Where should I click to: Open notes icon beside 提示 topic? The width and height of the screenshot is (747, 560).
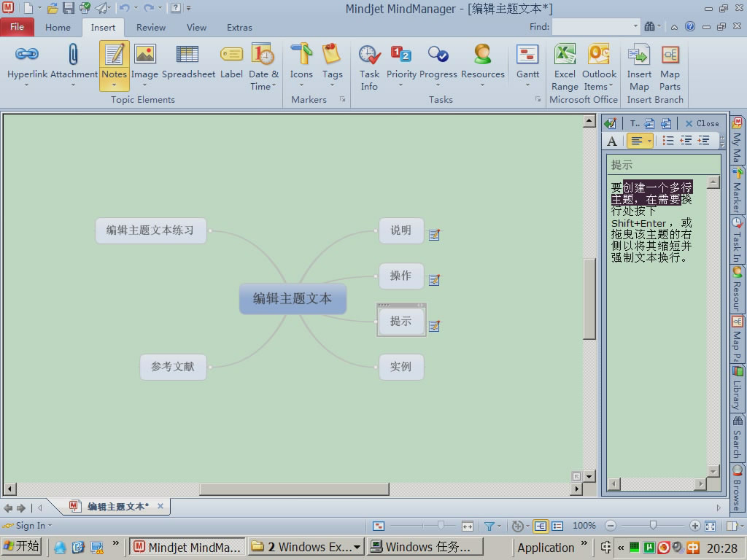[x=434, y=326]
